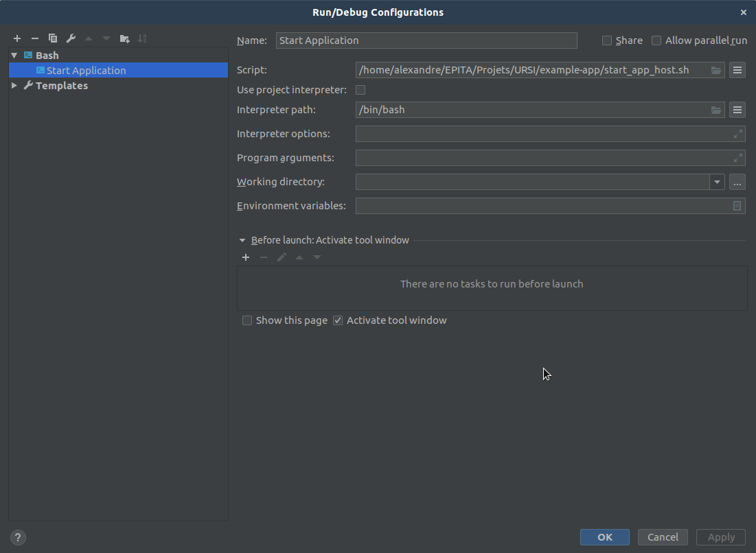The height and width of the screenshot is (553, 756).
Task: Enable Allow parallel run checkbox
Action: pos(656,40)
